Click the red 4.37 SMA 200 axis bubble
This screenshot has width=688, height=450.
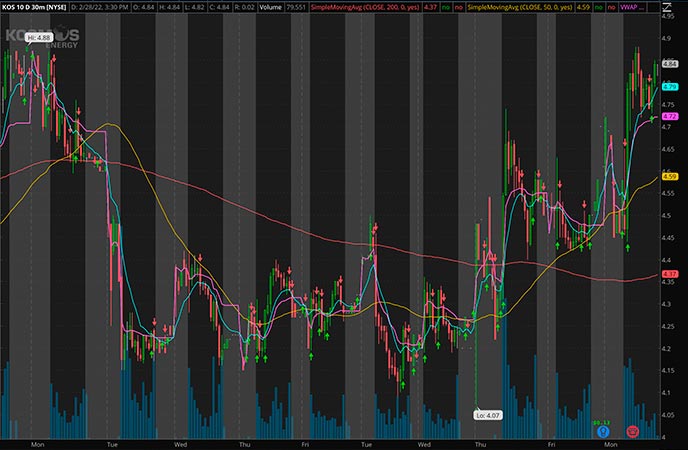pyautogui.click(x=670, y=274)
